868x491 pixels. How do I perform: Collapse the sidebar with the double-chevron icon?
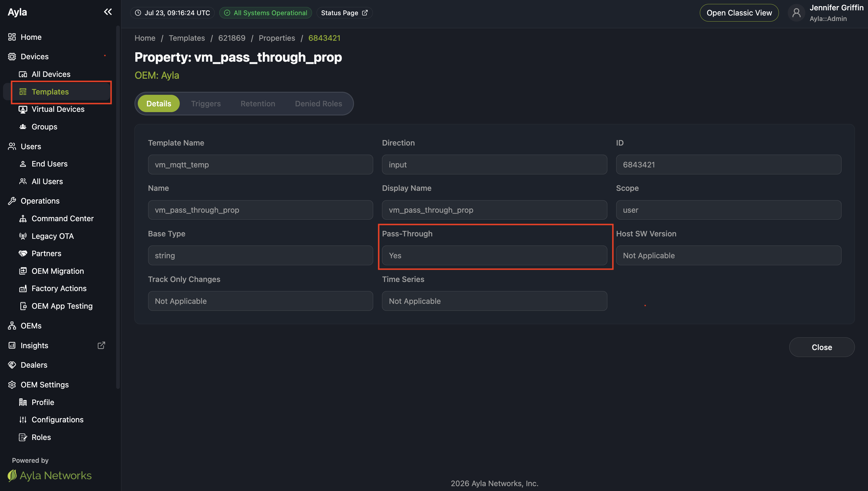[108, 12]
